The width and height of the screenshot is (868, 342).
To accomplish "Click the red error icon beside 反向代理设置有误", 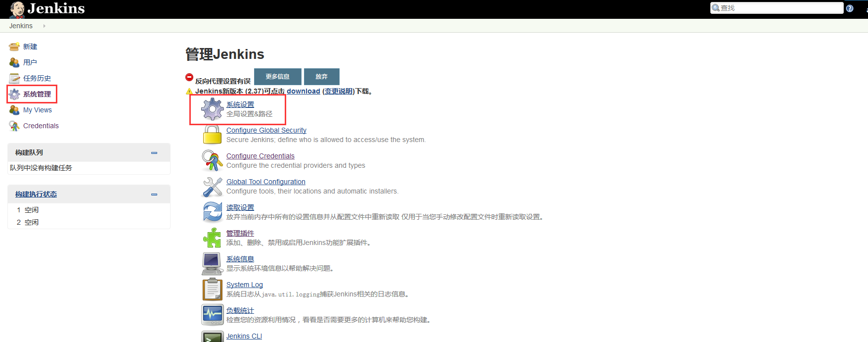I will (189, 77).
